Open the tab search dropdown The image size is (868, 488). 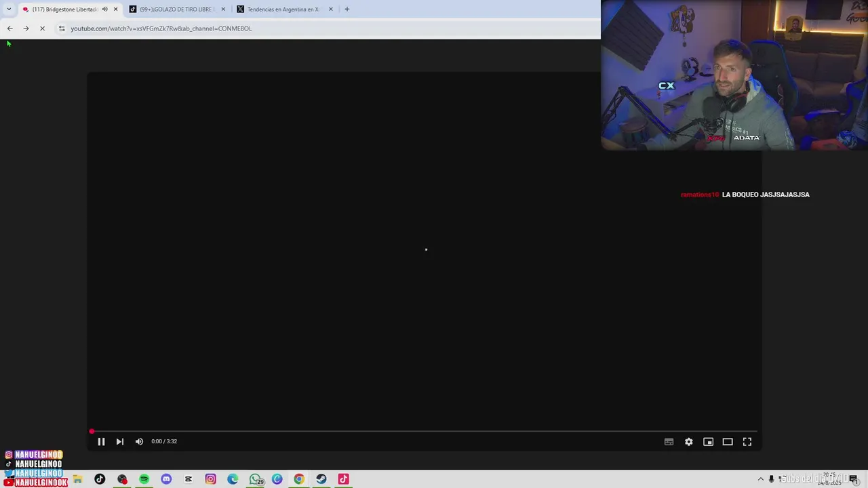8,9
